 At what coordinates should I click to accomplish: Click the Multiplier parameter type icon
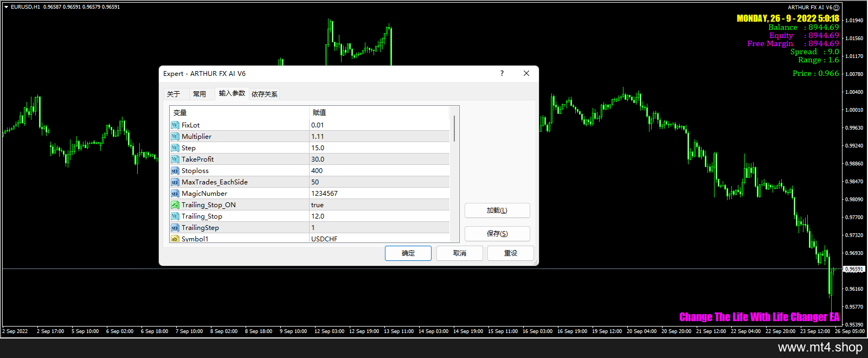(175, 137)
